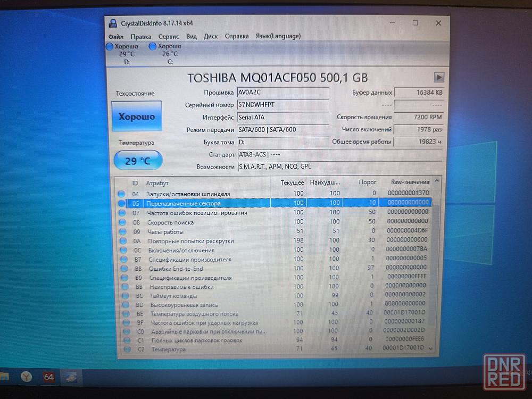Screen dimensions: 532x399
Task: Click the CrystalDiskInfo taskbar icon
Action: [70, 377]
